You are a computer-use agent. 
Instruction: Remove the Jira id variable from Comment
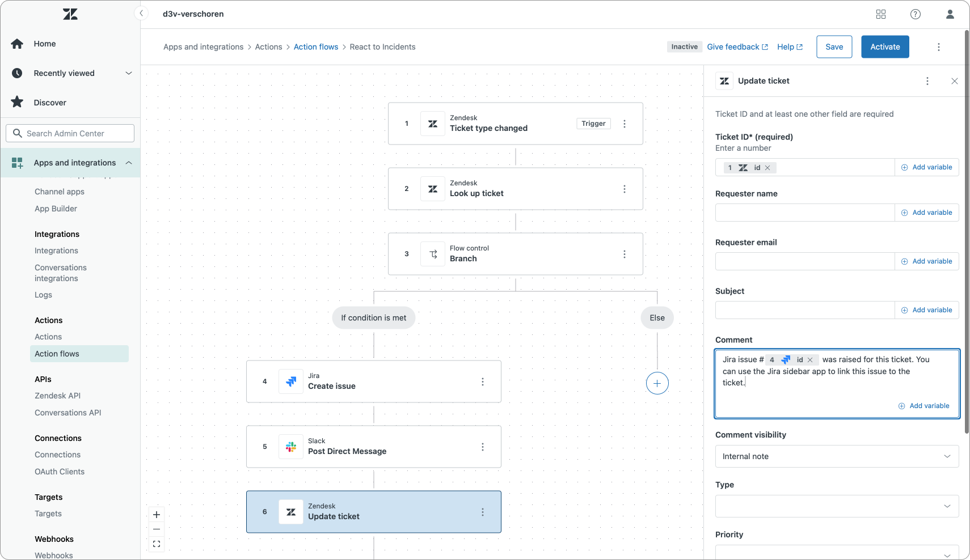coord(810,360)
